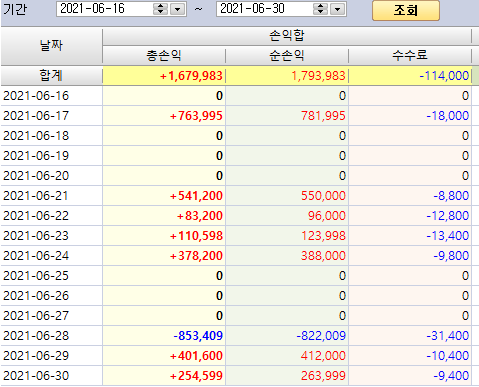
Task: Click +110,598 in 총손익 column
Action: pyautogui.click(x=164, y=236)
